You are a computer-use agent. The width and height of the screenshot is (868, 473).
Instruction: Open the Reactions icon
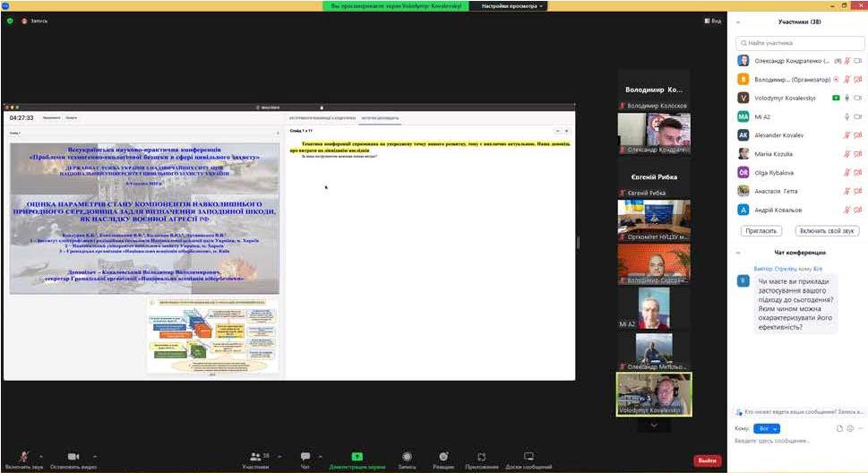[443, 457]
